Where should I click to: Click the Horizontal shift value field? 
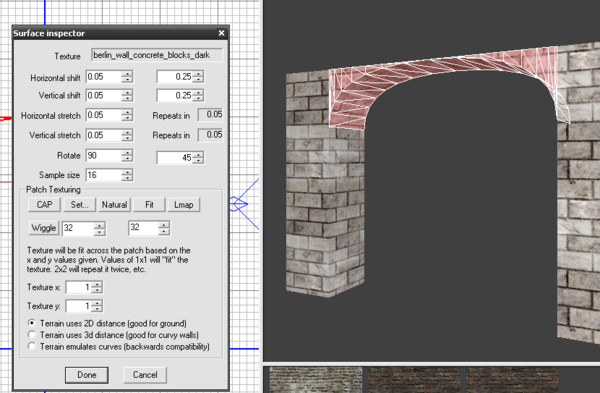104,77
